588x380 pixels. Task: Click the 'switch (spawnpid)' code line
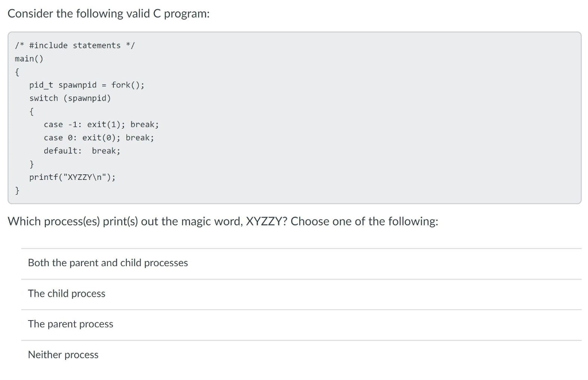point(70,98)
